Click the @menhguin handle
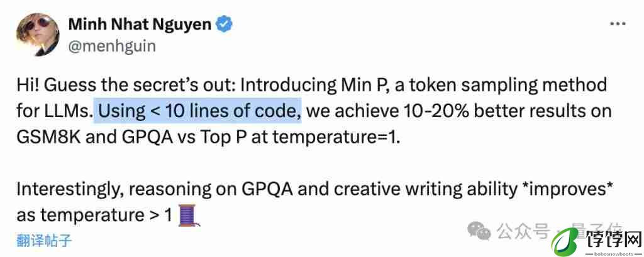Screen dimensions: 644x257 coord(112,46)
